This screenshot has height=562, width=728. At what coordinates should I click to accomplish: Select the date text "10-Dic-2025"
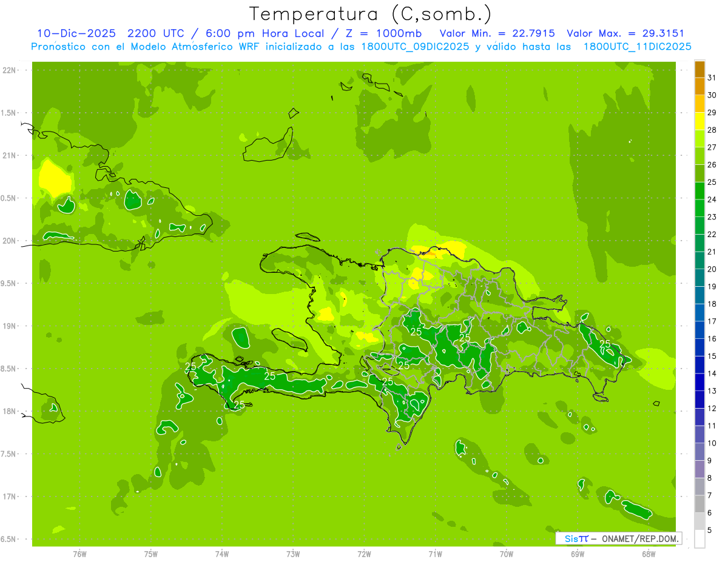pos(75,33)
